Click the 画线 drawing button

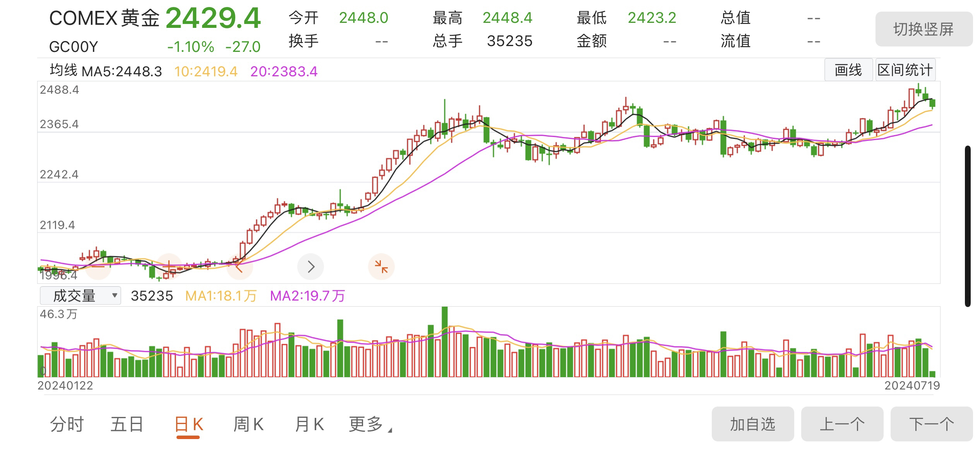click(848, 70)
